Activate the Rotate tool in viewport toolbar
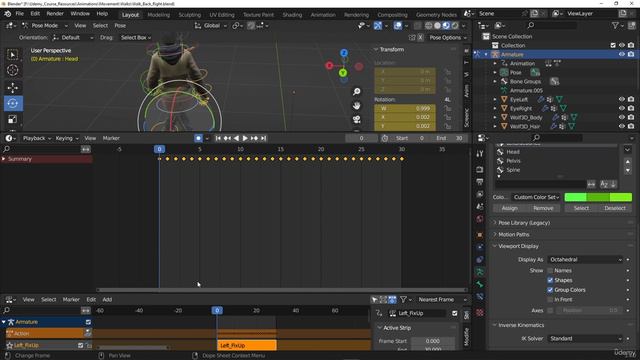The height and width of the screenshot is (360, 640). tap(13, 103)
